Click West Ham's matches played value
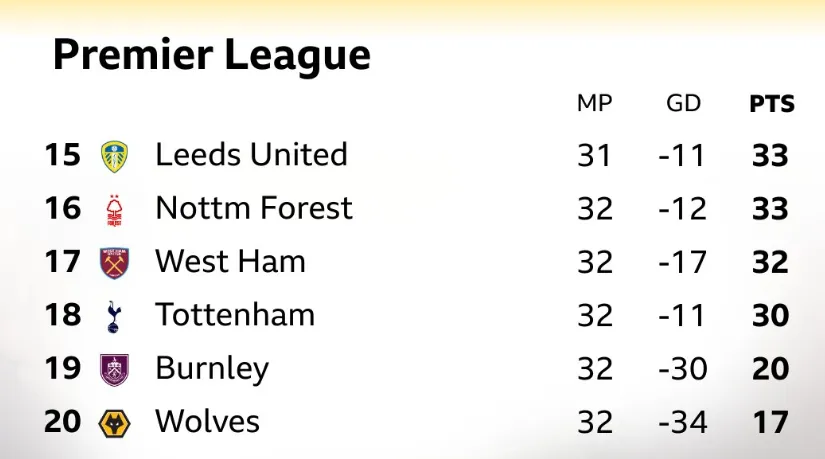The image size is (825, 459). pyautogui.click(x=595, y=262)
